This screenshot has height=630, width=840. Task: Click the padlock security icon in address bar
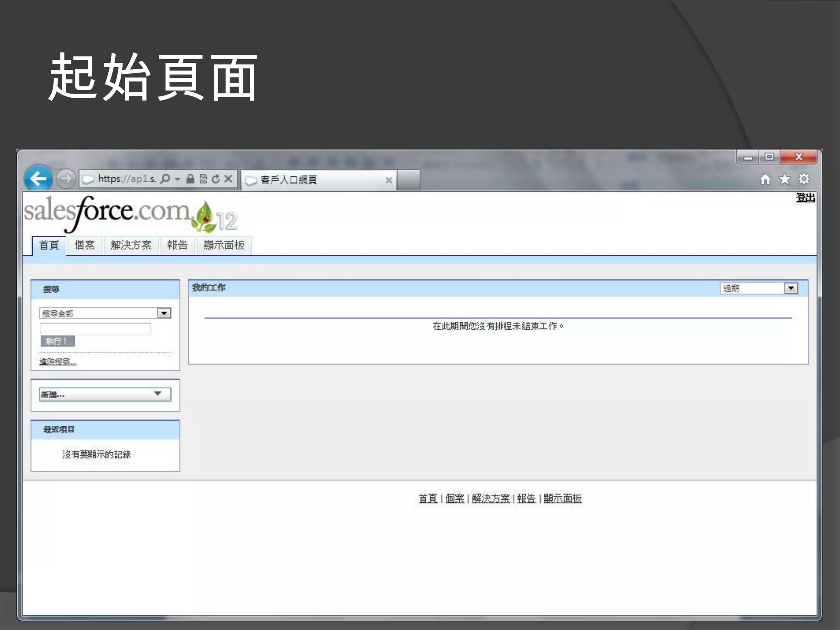tap(190, 179)
